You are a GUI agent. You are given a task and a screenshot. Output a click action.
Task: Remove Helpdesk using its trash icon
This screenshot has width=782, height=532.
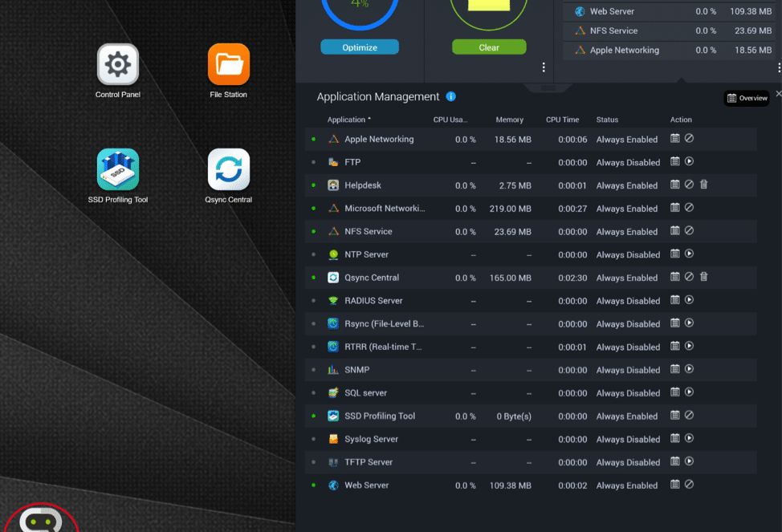(x=703, y=185)
